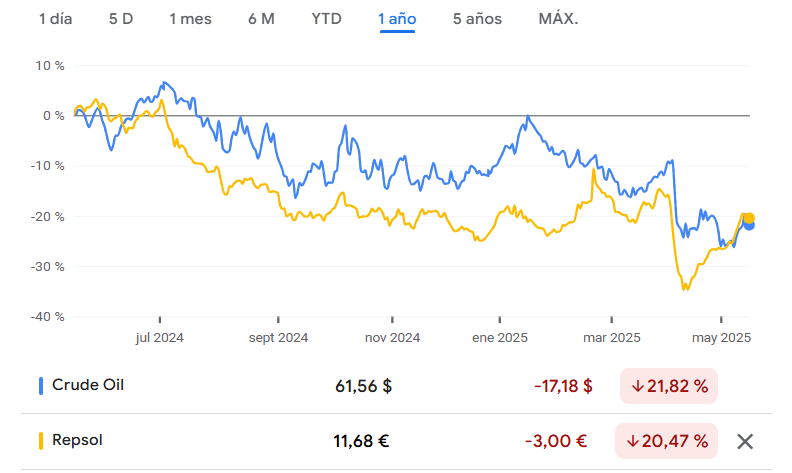Viewport: 792px width, 473px height.
Task: Click the Repsol legend label
Action: point(77,440)
